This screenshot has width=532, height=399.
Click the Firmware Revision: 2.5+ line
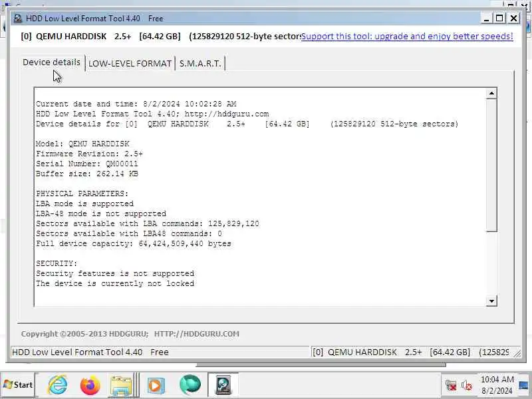tap(89, 154)
